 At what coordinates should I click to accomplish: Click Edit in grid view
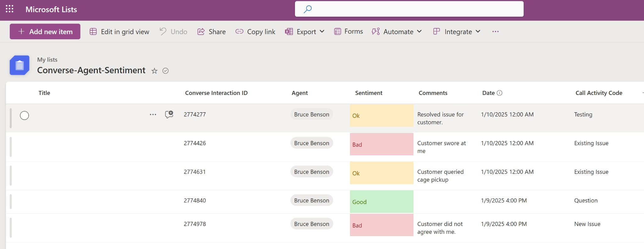tap(119, 32)
